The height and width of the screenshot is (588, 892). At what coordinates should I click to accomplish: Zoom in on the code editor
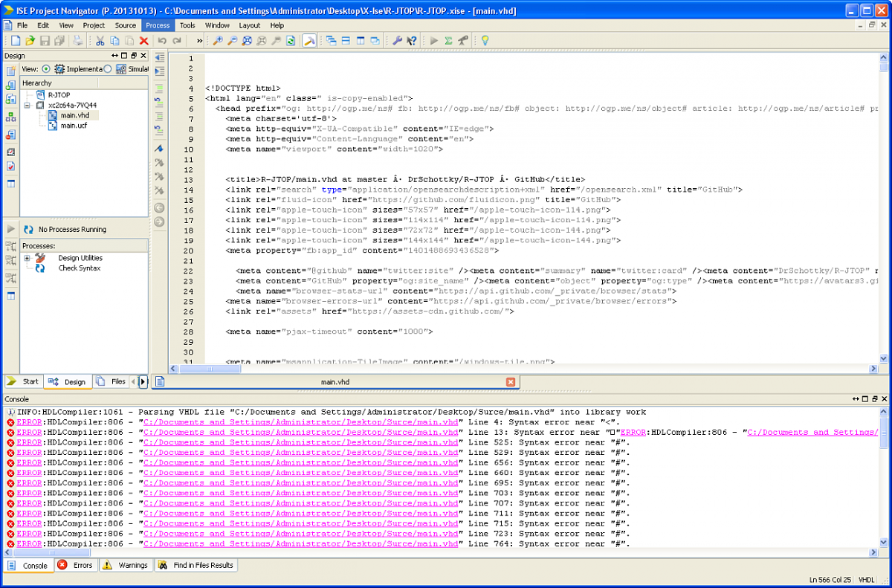pyautogui.click(x=218, y=41)
